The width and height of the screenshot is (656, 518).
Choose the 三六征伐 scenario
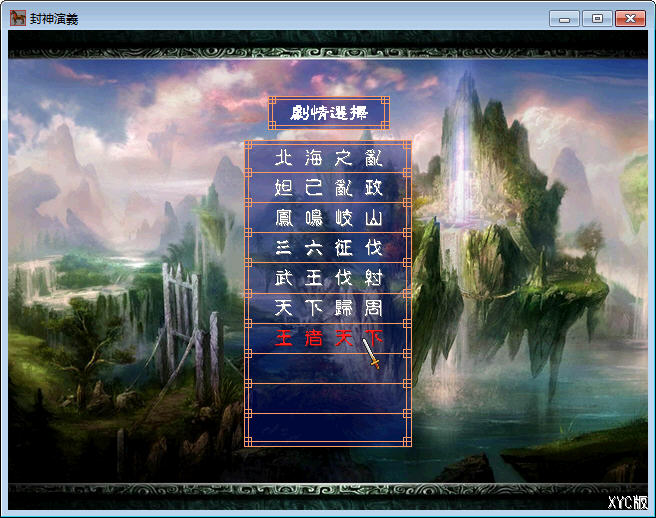coord(328,248)
